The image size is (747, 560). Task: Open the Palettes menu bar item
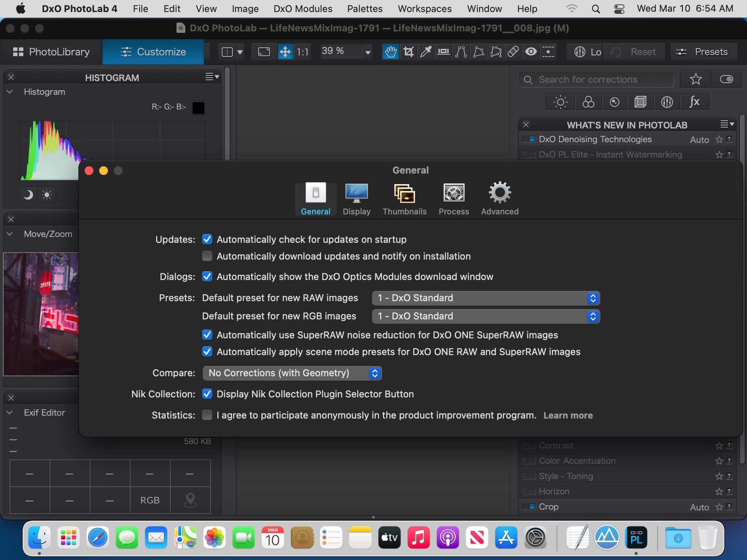365,9
